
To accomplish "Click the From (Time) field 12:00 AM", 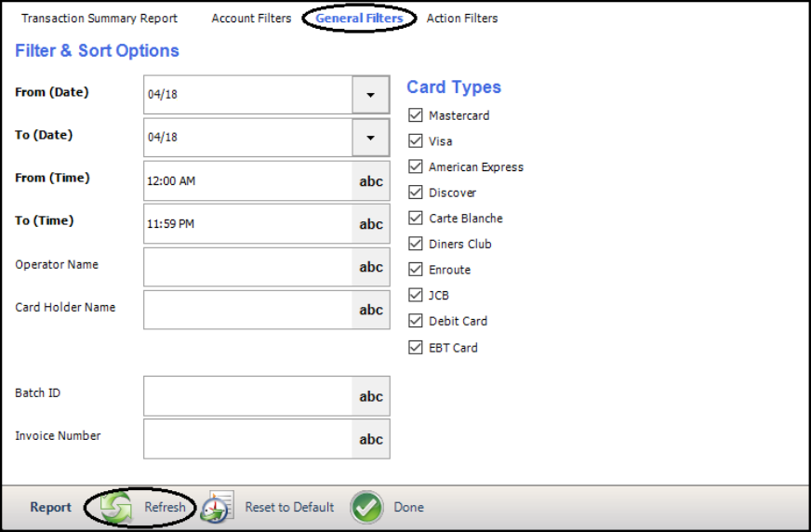I will click(248, 181).
